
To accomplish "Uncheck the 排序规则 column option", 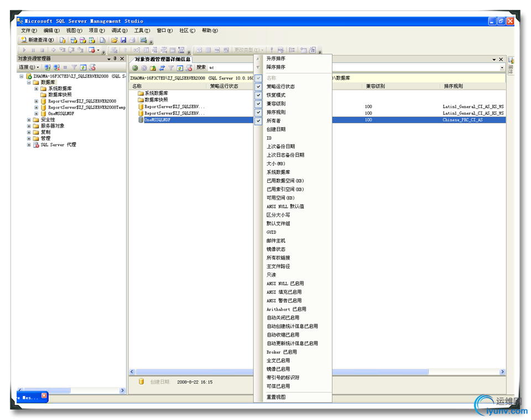I will coord(258,112).
